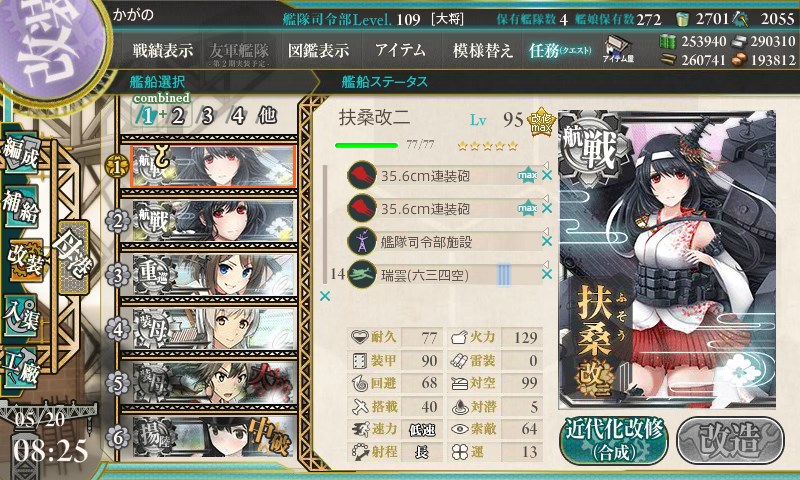Open the 編成 fleet composition side icon

pos(20,154)
